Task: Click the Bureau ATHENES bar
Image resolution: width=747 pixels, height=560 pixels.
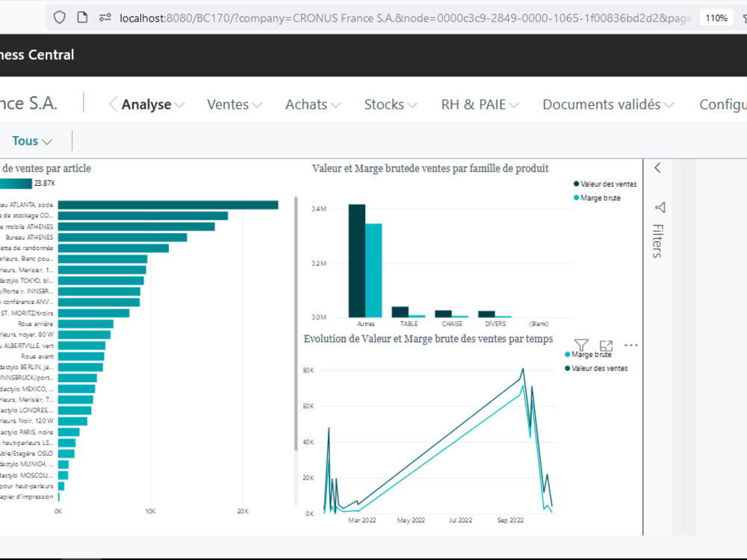Action: pos(123,237)
